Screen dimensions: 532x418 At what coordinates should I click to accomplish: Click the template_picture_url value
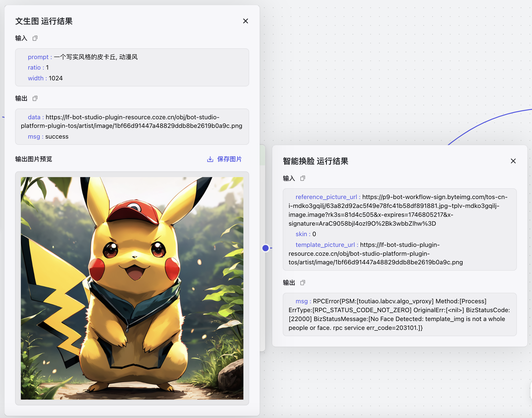tap(376, 253)
